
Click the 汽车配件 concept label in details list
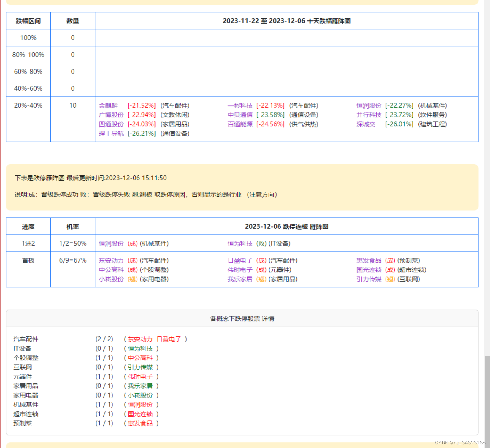pos(26,339)
